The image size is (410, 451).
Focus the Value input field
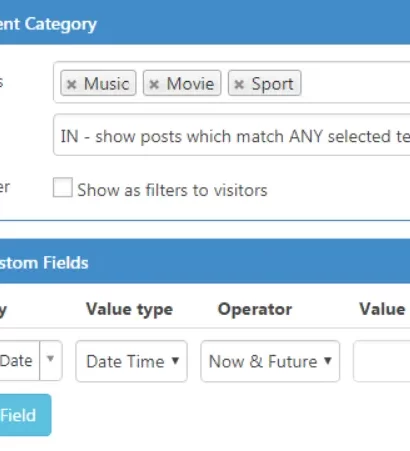pos(382,361)
